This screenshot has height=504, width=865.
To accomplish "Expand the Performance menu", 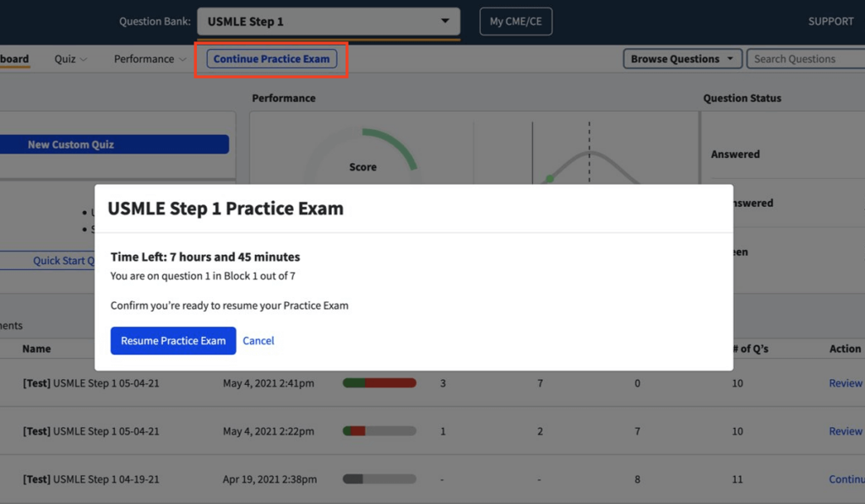I will (x=150, y=59).
